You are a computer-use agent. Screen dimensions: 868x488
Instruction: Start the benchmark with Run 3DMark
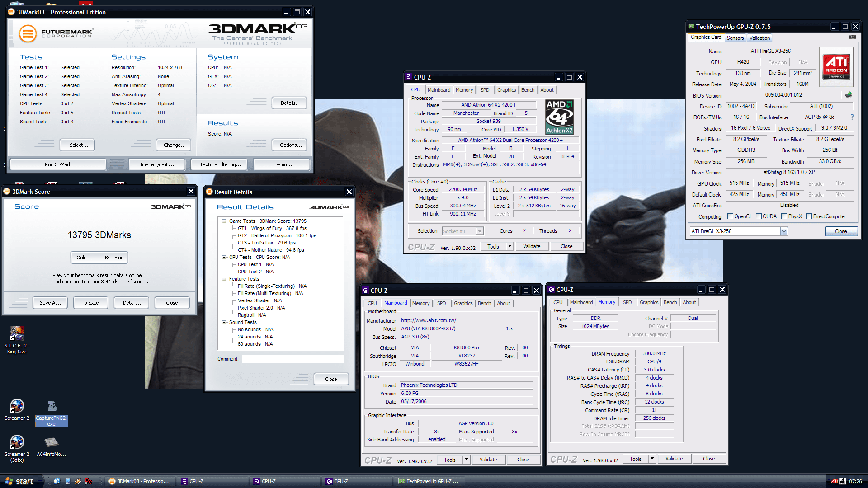58,164
